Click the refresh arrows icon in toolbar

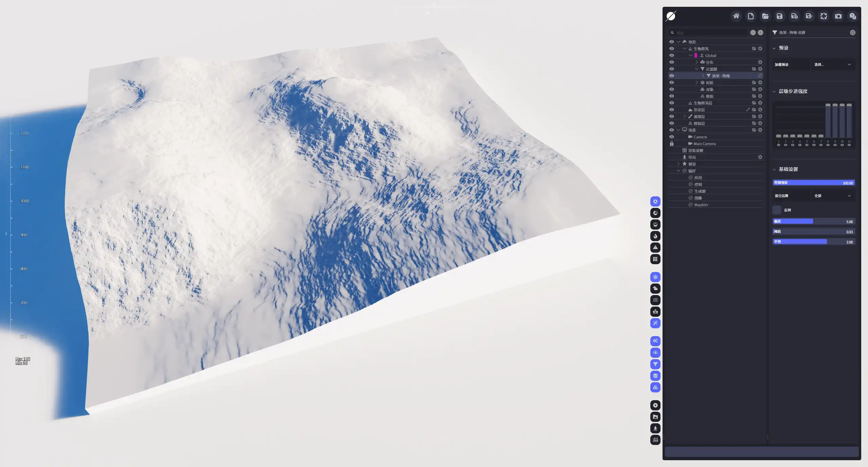(x=824, y=16)
